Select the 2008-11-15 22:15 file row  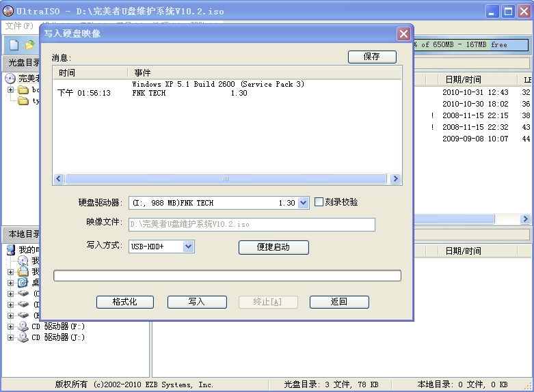click(x=475, y=115)
